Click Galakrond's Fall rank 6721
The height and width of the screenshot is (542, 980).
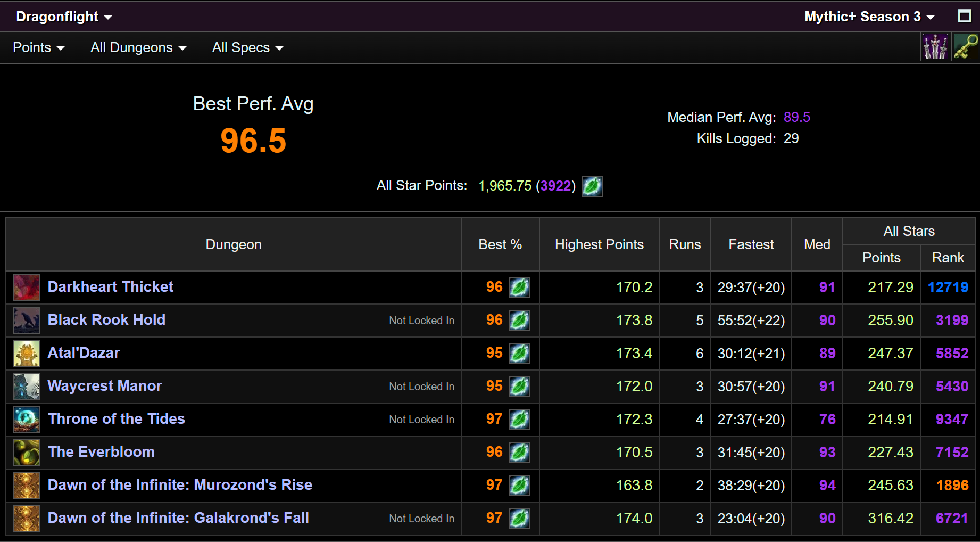click(x=952, y=519)
